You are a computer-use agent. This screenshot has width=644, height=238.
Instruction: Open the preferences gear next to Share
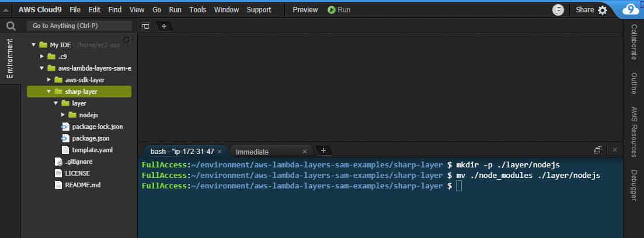602,10
